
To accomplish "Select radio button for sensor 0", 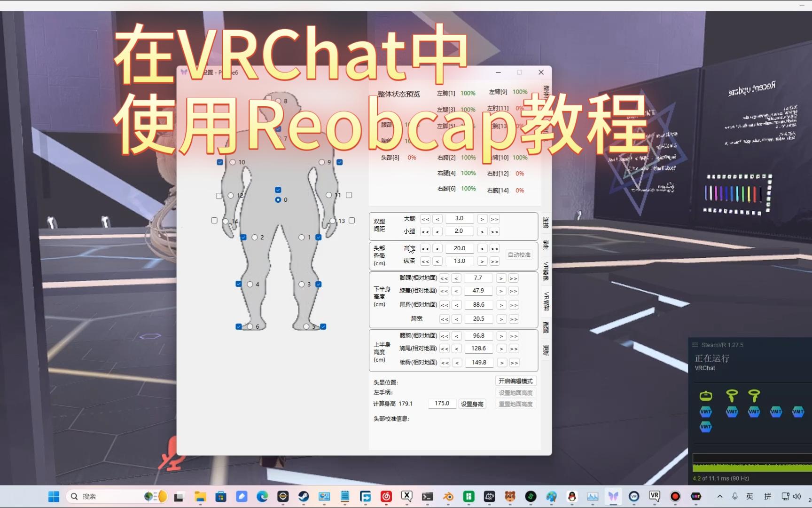I will 278,199.
